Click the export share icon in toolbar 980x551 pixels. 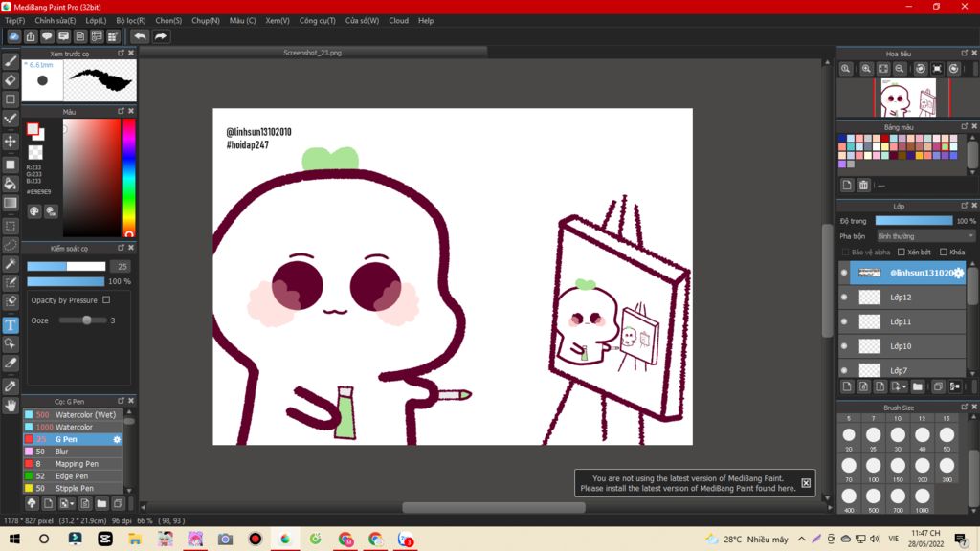coord(31,36)
